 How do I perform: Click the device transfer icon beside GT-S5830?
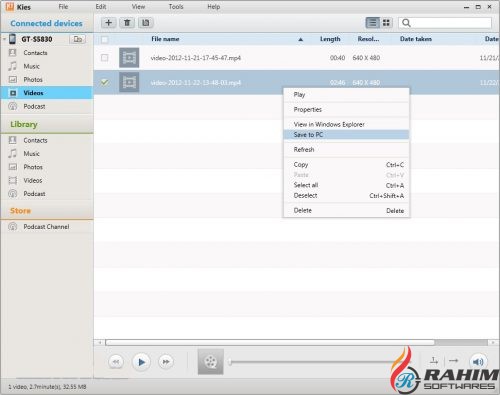(77, 39)
